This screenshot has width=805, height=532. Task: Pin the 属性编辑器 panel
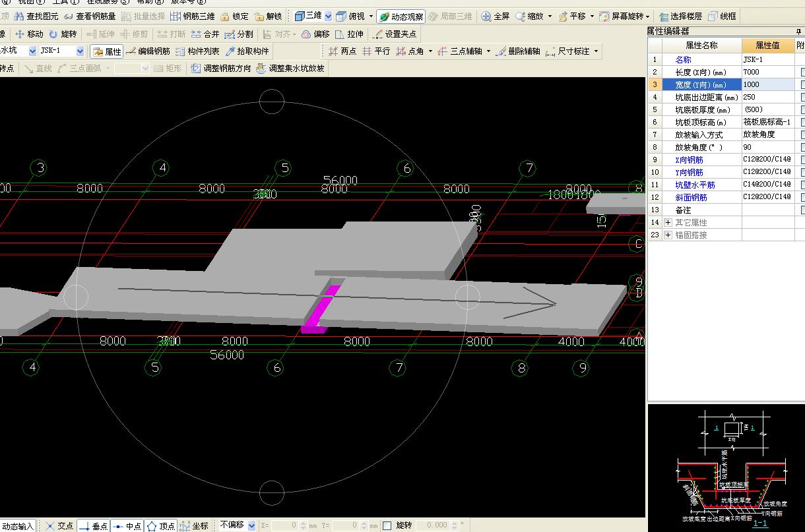(x=800, y=31)
